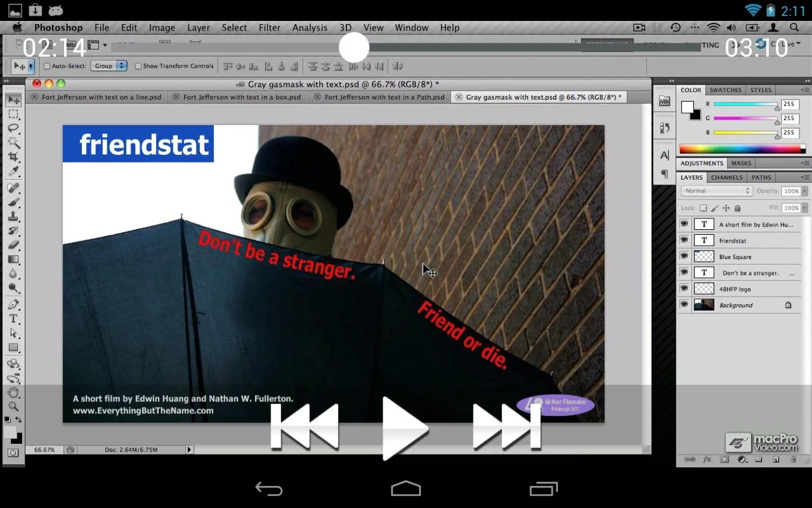Select the Brush tool
The width and height of the screenshot is (812, 508).
pos(13,202)
